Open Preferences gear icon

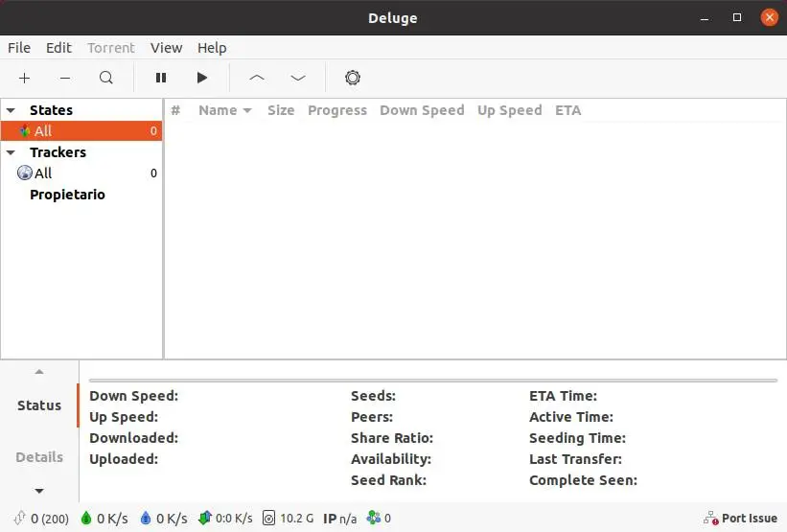353,78
